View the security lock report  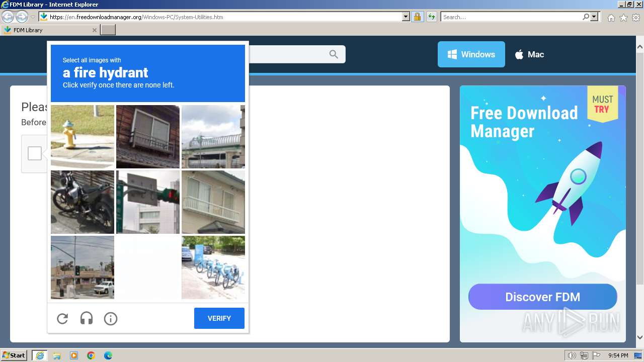click(417, 17)
